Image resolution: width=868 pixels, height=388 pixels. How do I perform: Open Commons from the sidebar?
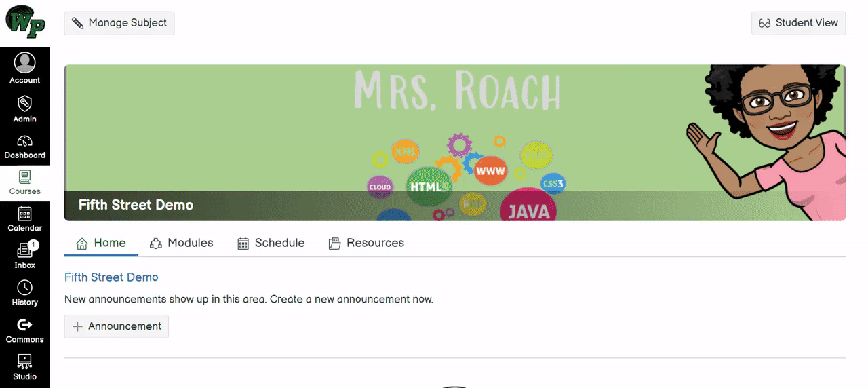25,330
